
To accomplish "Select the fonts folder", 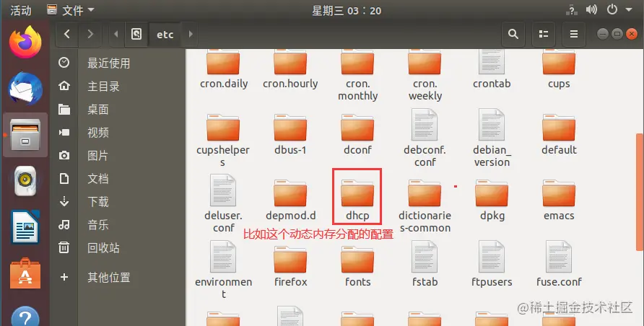I will click(x=357, y=268).
